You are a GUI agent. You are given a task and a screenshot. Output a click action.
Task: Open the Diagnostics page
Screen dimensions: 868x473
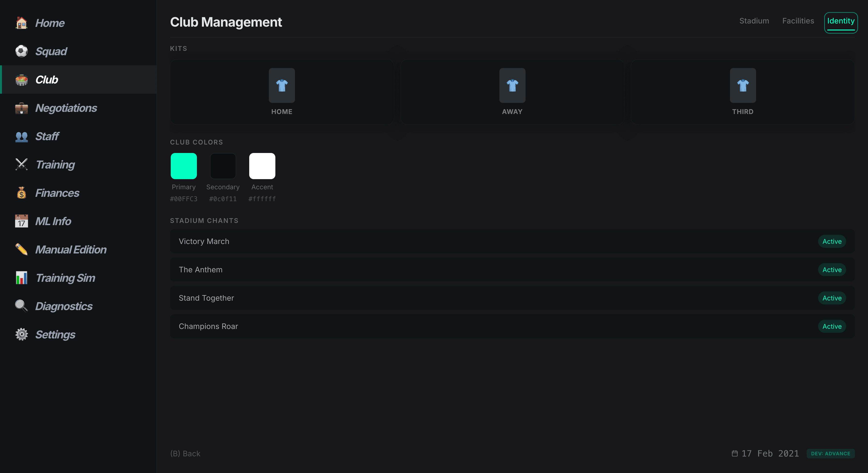pyautogui.click(x=78, y=306)
